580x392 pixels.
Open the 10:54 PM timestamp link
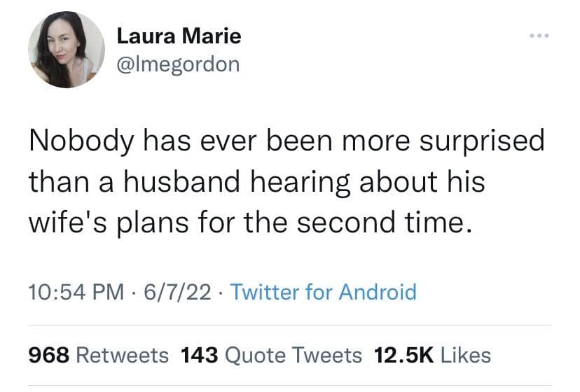(x=68, y=291)
